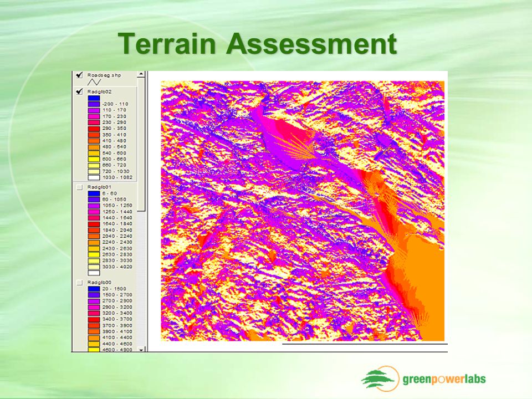Image resolution: width=532 pixels, height=399 pixels.
Task: Click the Radglb02 swatch for 660 - 720
Action: (94, 165)
